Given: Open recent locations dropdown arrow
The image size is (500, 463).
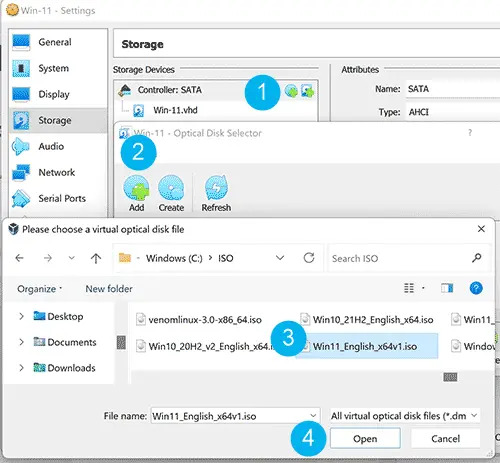Looking at the screenshot, I should 71,258.
